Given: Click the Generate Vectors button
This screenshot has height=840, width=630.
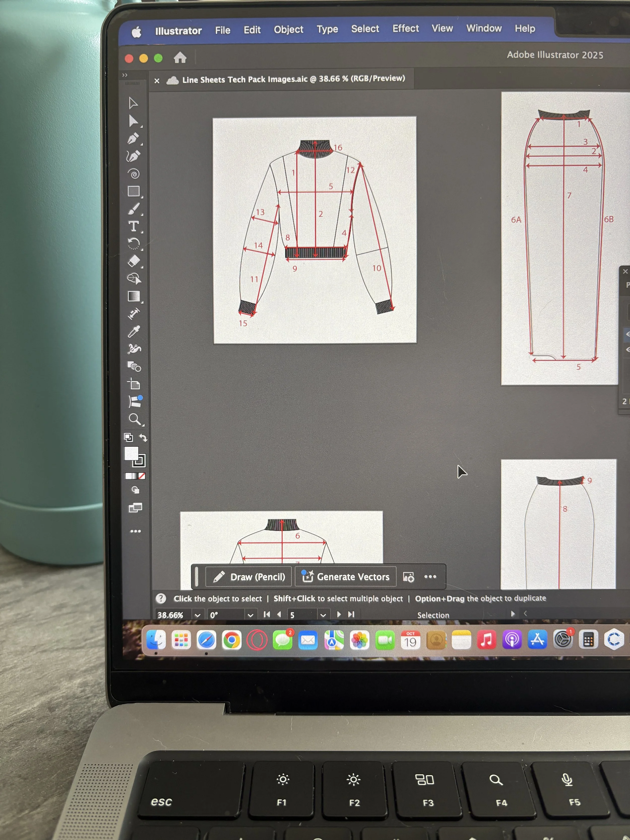Looking at the screenshot, I should click(x=345, y=576).
